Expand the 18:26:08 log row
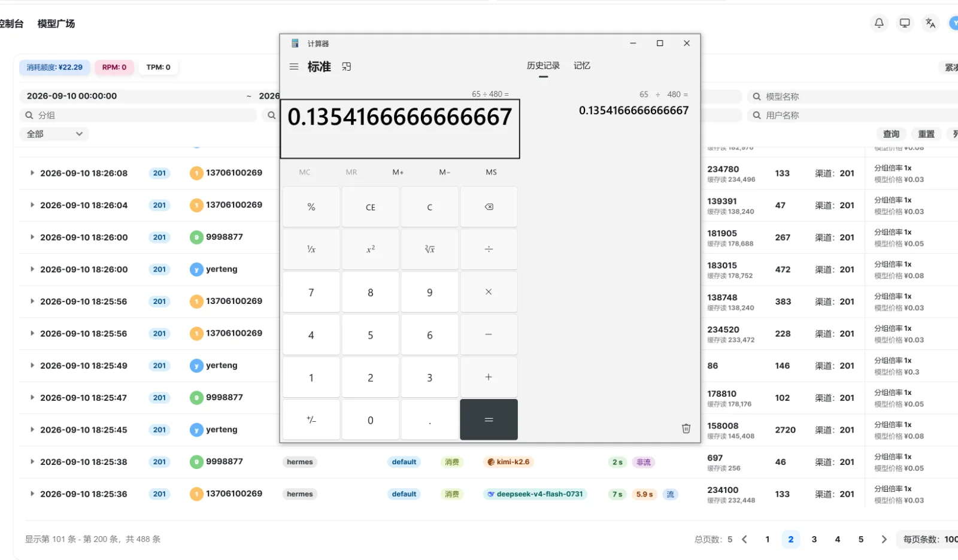 coord(32,173)
